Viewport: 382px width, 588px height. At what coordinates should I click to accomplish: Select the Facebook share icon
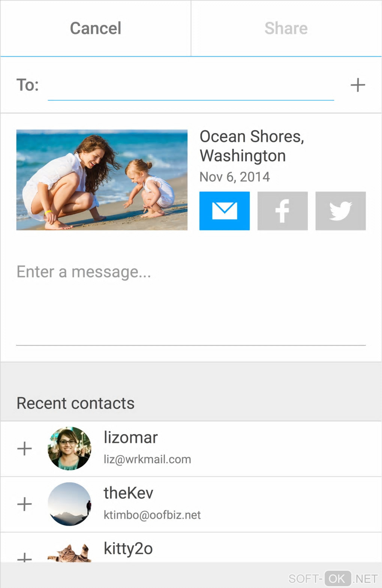282,211
